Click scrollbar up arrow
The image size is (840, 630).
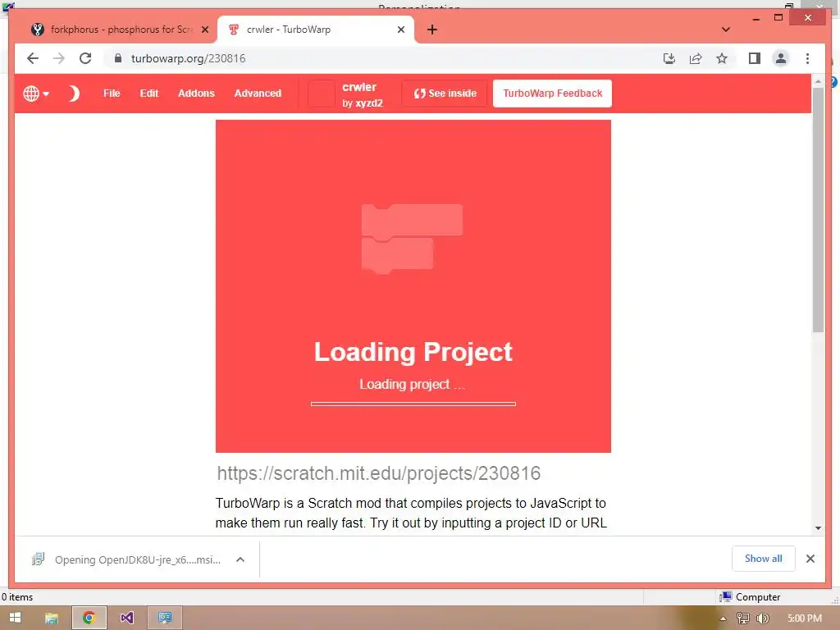pyautogui.click(x=818, y=81)
